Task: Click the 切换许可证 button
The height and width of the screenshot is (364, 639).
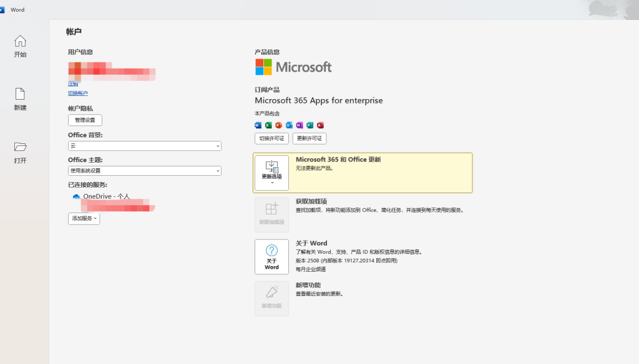Action: [x=271, y=138]
